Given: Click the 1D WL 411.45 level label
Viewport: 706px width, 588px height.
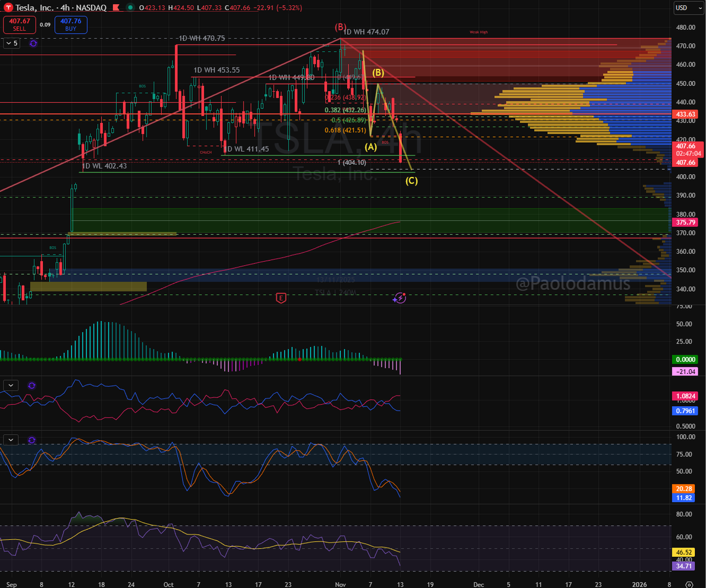Looking at the screenshot, I should 246,149.
